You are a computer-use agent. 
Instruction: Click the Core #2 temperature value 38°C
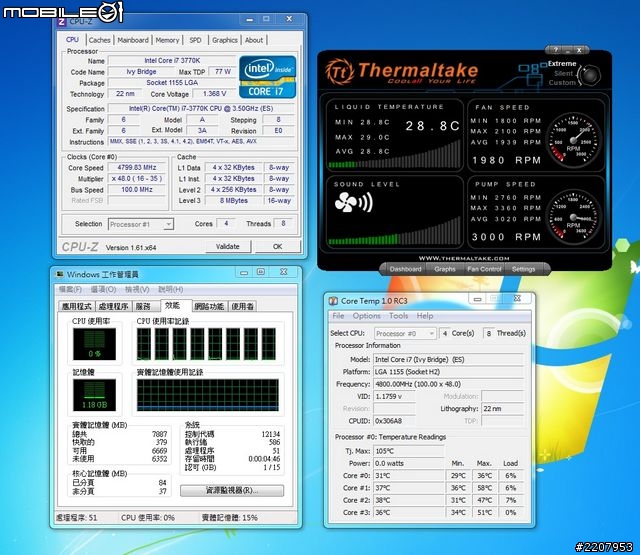pyautogui.click(x=409, y=500)
